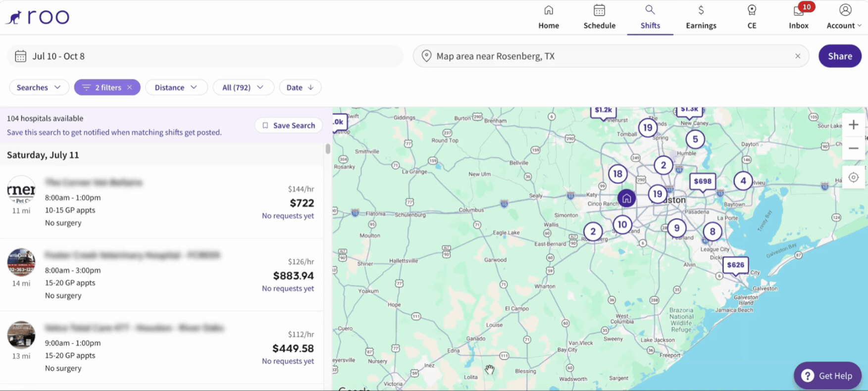Open the Distance dropdown

pos(176,87)
